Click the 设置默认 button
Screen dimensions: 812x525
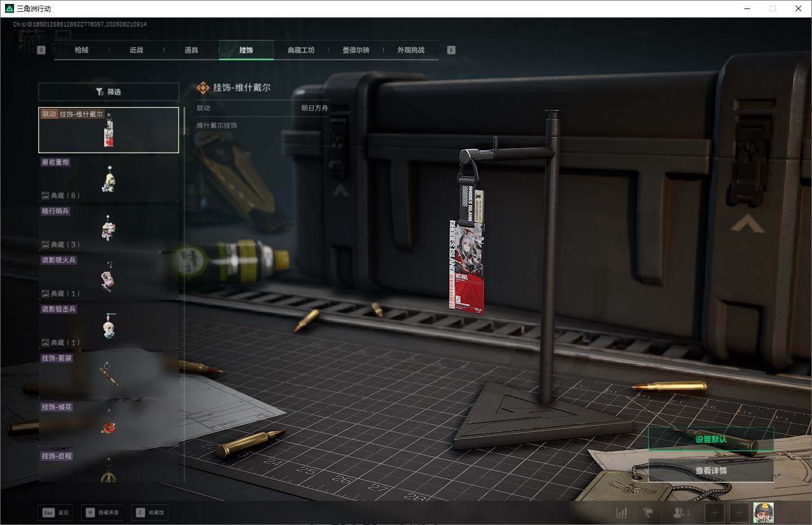pyautogui.click(x=711, y=439)
